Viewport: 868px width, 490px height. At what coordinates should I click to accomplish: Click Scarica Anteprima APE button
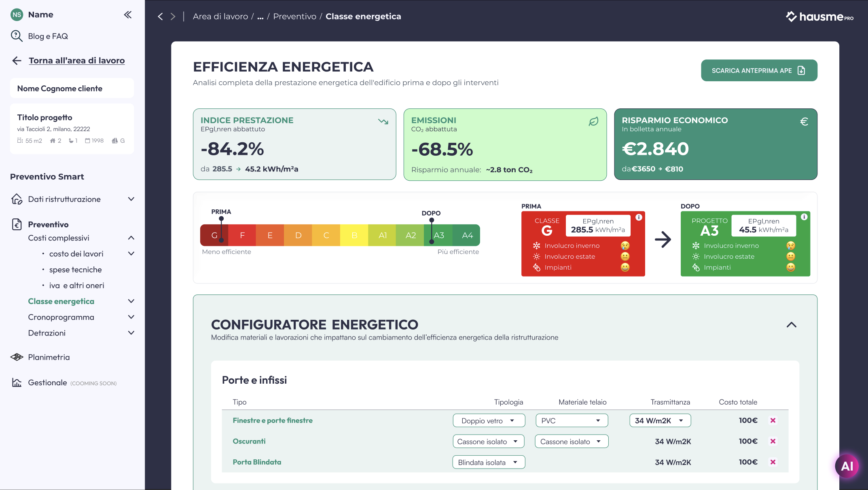tap(758, 70)
